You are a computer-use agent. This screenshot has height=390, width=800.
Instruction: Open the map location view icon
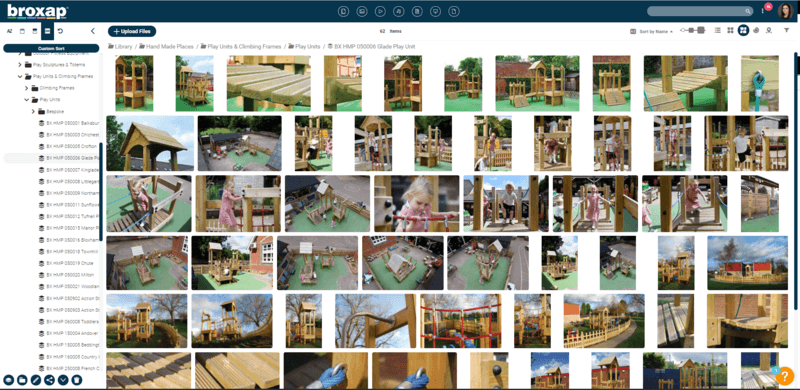pyautogui.click(x=769, y=31)
